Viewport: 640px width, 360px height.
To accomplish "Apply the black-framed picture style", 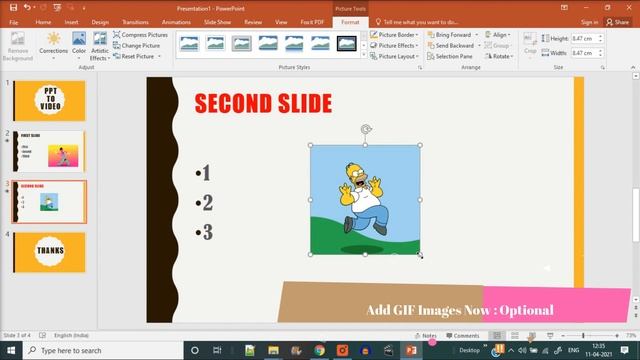I will tap(347, 43).
